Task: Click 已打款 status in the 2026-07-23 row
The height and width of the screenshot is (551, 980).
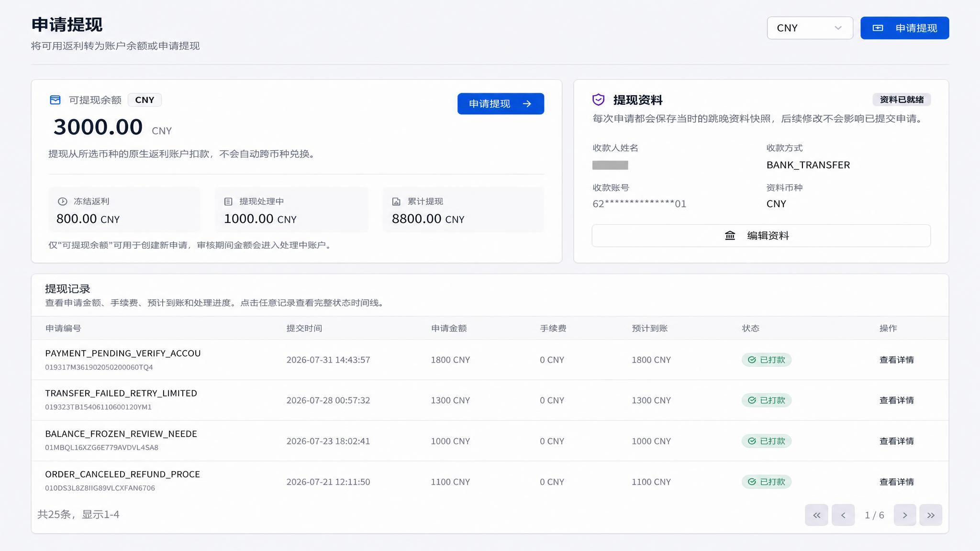Action: [x=767, y=441]
